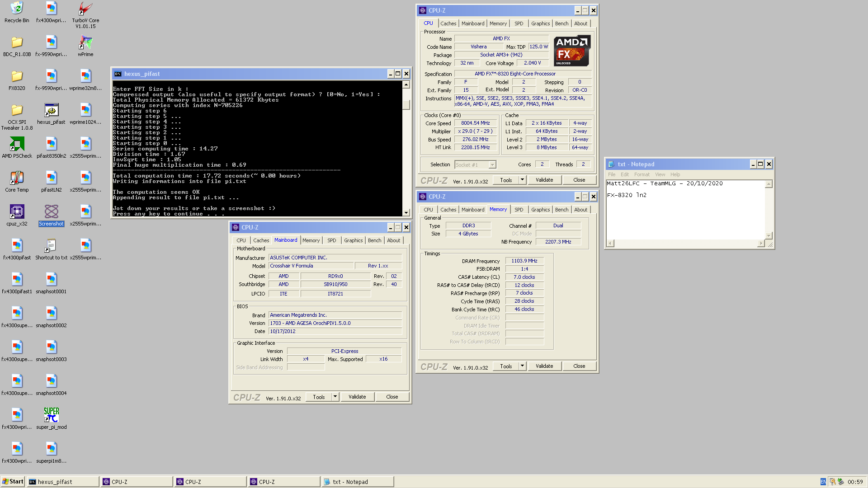Image resolution: width=868 pixels, height=488 pixels.
Task: Expand Tools dropdown arrow in Memory window
Action: (x=522, y=366)
